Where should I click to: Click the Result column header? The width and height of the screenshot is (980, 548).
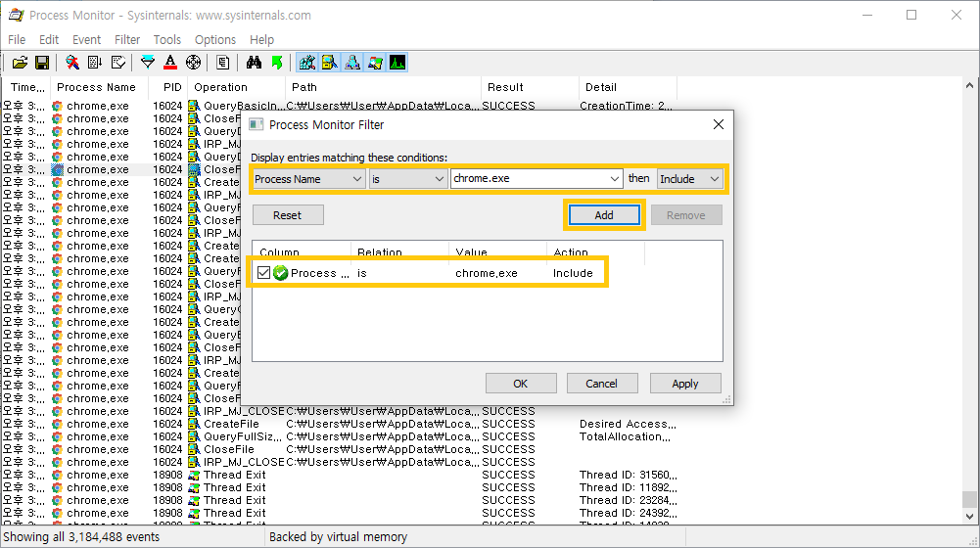pyautogui.click(x=530, y=87)
